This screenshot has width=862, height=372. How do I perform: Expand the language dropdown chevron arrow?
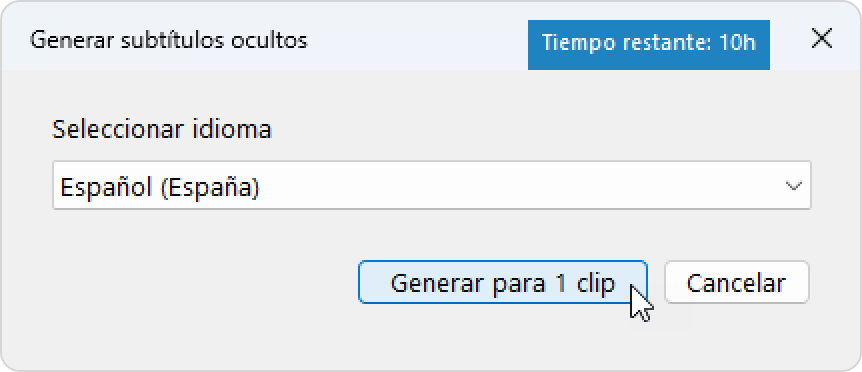(793, 186)
